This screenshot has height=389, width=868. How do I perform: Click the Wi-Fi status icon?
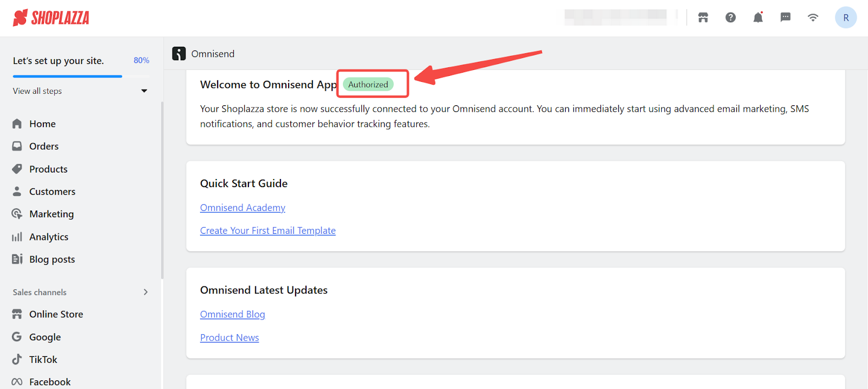point(813,17)
